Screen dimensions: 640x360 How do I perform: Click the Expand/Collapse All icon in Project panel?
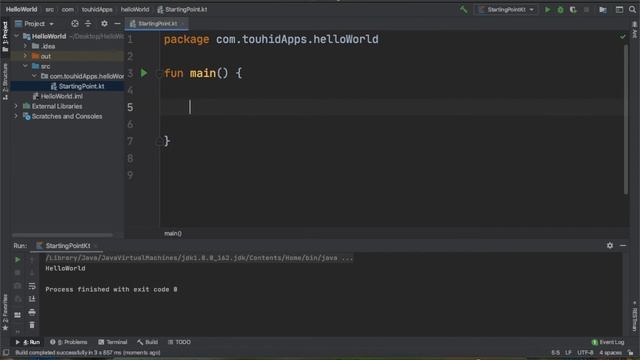tap(88, 24)
